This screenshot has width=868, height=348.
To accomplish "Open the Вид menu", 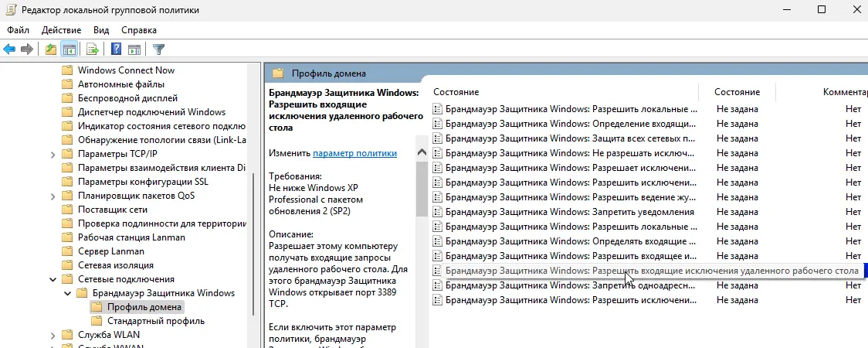I will click(x=101, y=30).
